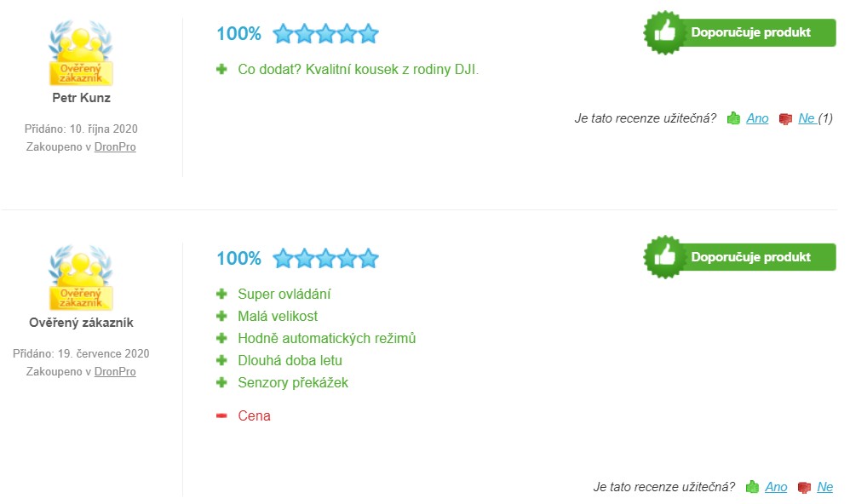Image resolution: width=850 pixels, height=504 pixels.
Task: Vote Ne on Petr Kunz review
Action: [x=807, y=118]
